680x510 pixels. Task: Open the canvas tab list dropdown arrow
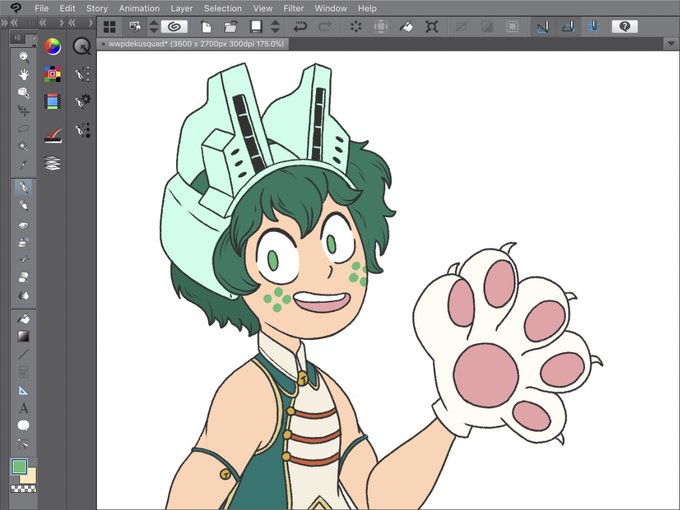(x=671, y=43)
